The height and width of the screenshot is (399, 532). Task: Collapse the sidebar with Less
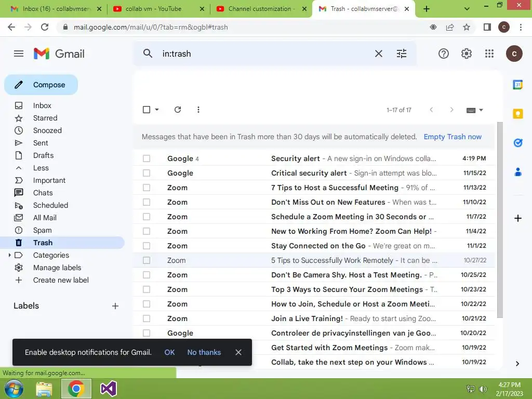(41, 168)
